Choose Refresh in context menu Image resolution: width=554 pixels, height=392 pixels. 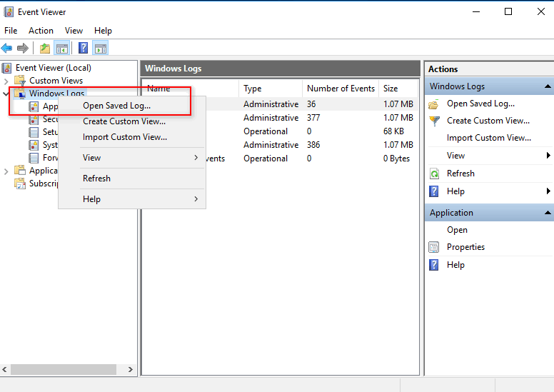(x=132, y=179)
